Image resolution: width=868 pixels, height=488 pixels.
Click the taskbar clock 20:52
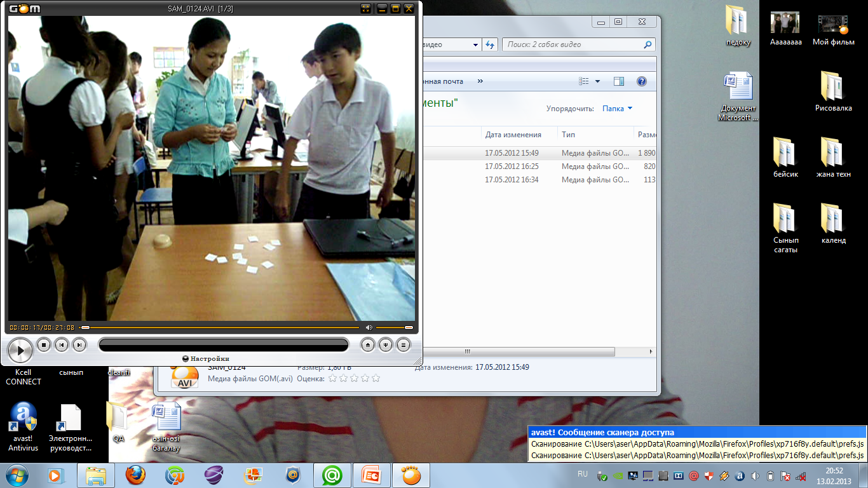(834, 471)
